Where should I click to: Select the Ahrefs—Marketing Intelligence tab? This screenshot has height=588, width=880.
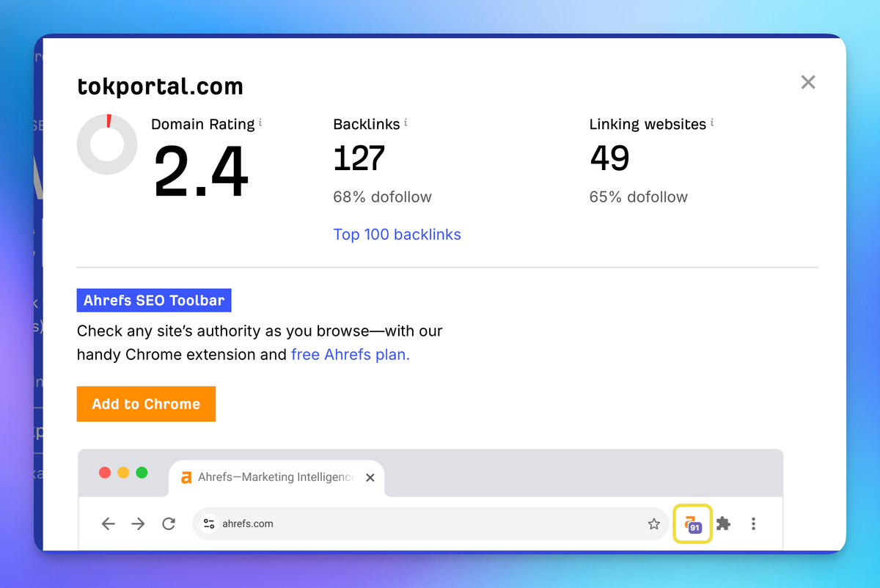(x=276, y=477)
